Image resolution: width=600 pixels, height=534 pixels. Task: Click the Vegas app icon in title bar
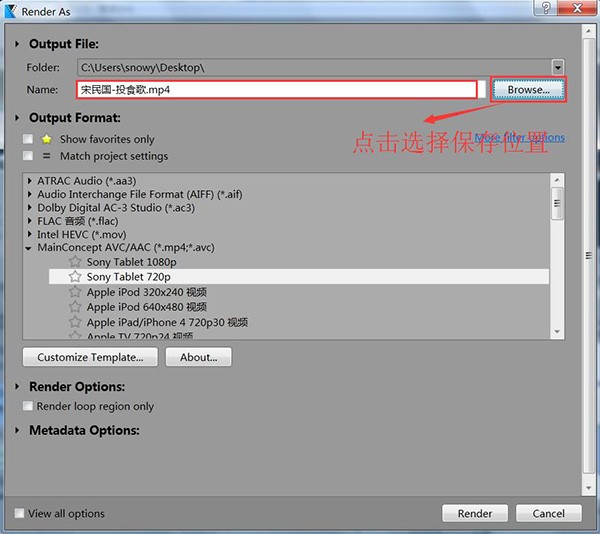click(x=10, y=11)
